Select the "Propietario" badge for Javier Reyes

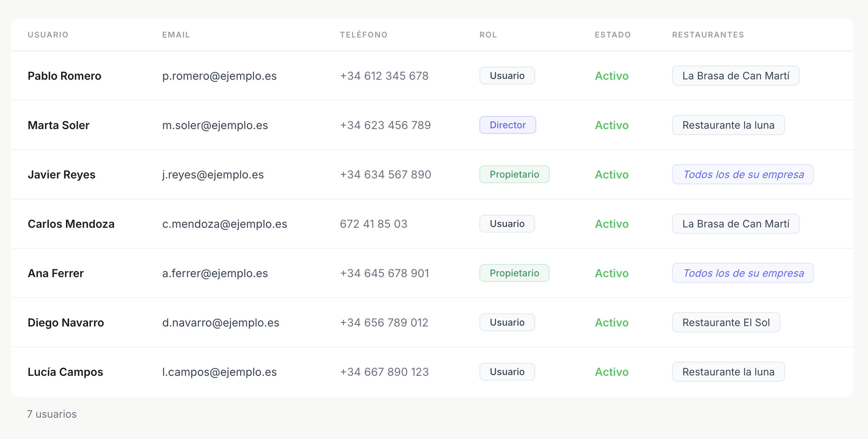click(514, 174)
